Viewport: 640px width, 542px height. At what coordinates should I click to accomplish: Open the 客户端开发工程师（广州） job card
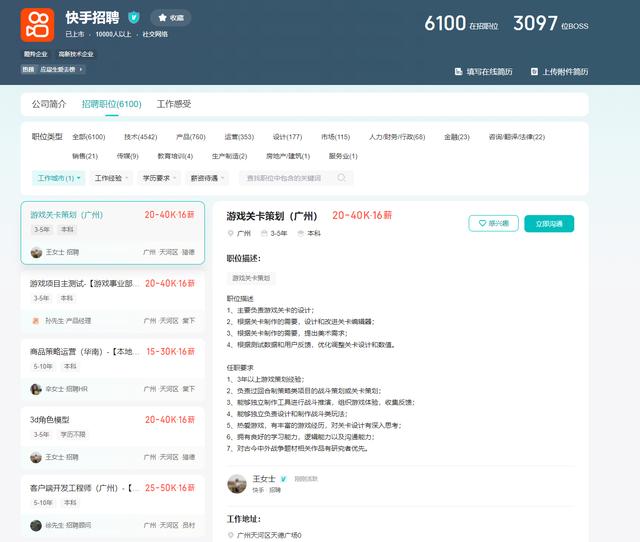[x=113, y=506]
